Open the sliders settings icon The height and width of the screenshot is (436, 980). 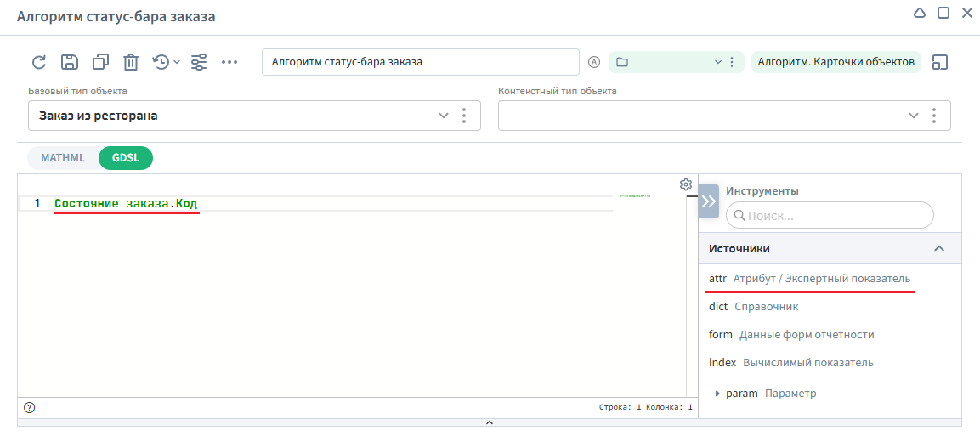pyautogui.click(x=198, y=62)
